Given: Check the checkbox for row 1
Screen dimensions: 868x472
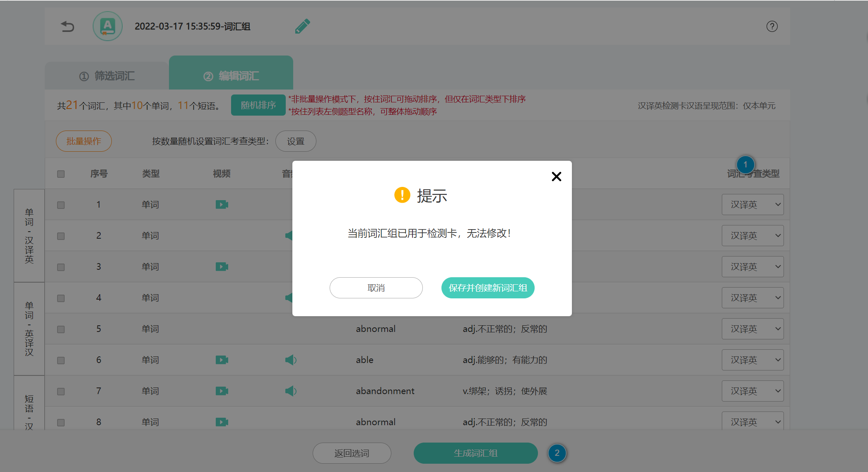Looking at the screenshot, I should click(x=61, y=205).
